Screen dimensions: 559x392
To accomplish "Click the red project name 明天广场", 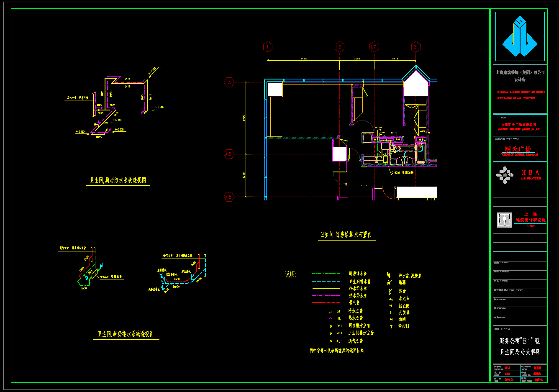I will point(518,149).
